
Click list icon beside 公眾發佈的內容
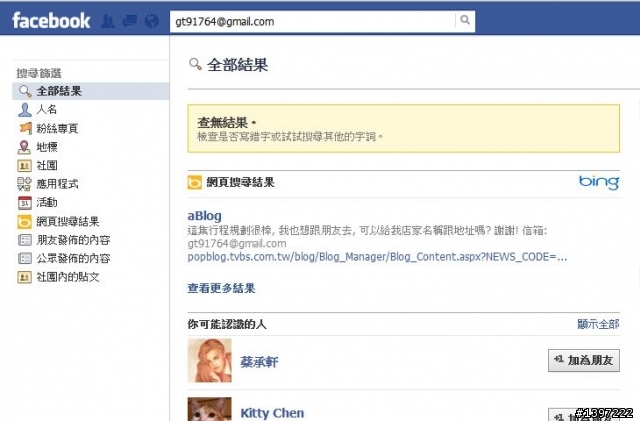[24, 258]
